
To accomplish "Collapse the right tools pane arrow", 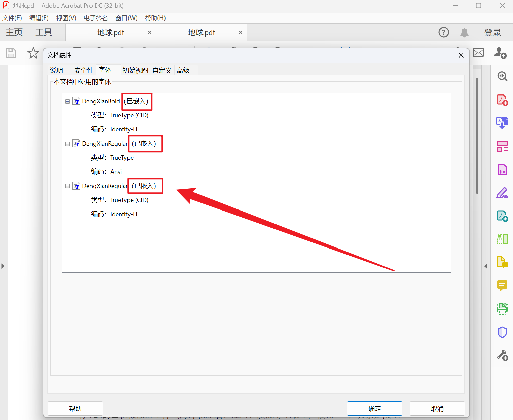I will [486, 266].
